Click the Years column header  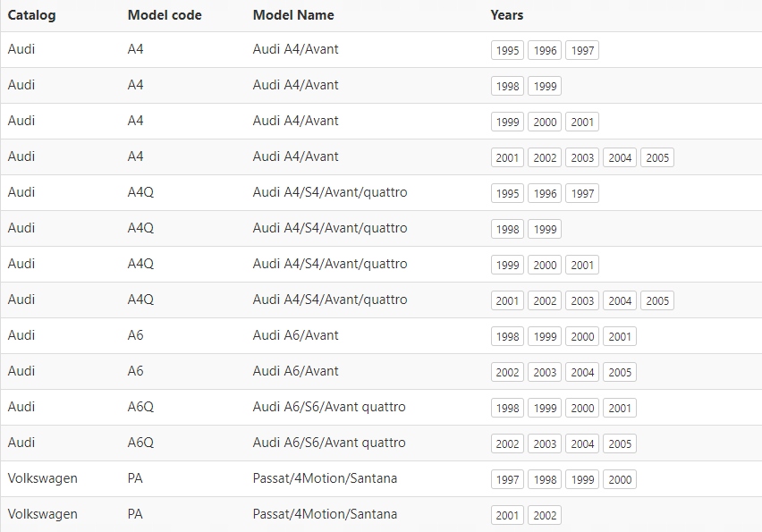point(507,15)
